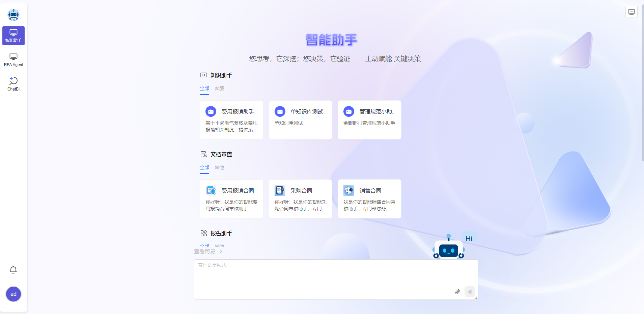Screen dimensions: 644x314
Task: Open the notifications bell
Action: click(x=13, y=270)
